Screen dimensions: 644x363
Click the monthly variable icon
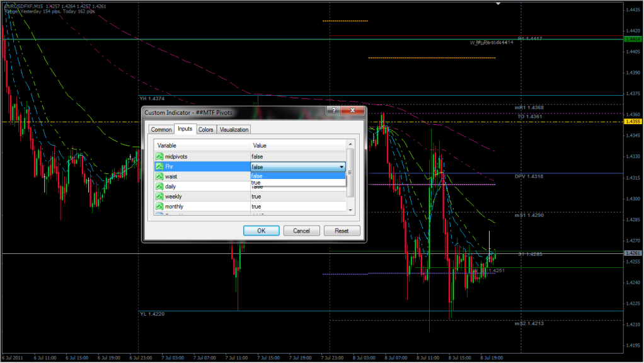pos(159,207)
